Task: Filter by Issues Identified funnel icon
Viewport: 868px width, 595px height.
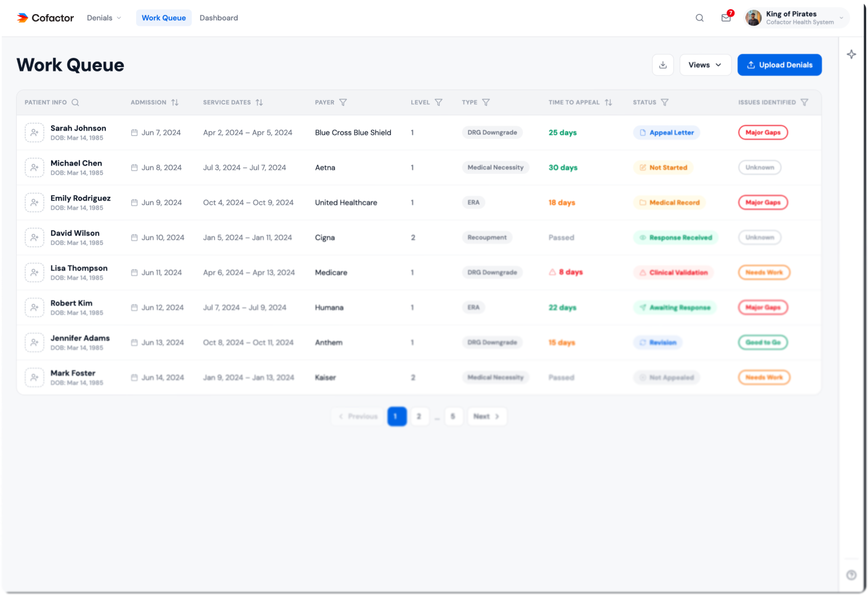Action: (805, 102)
